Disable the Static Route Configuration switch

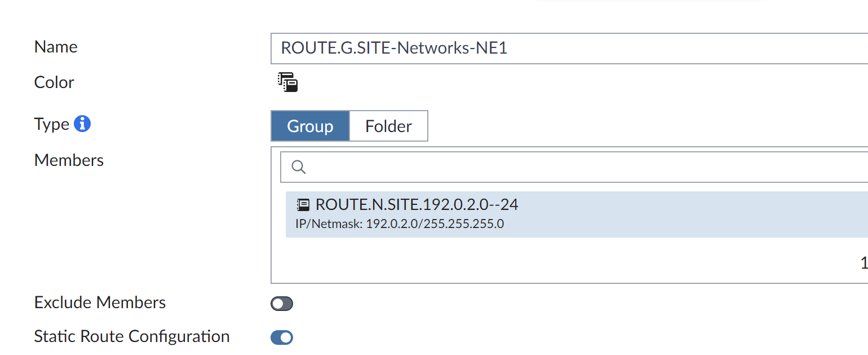(x=282, y=338)
